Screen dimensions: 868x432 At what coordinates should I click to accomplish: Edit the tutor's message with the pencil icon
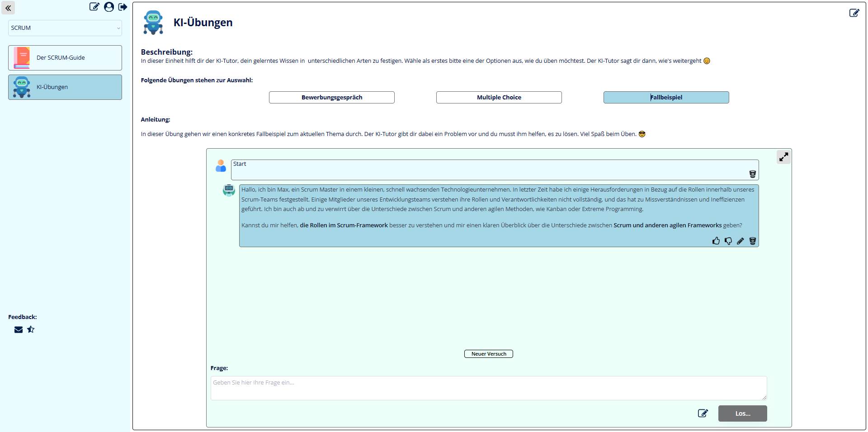point(741,241)
